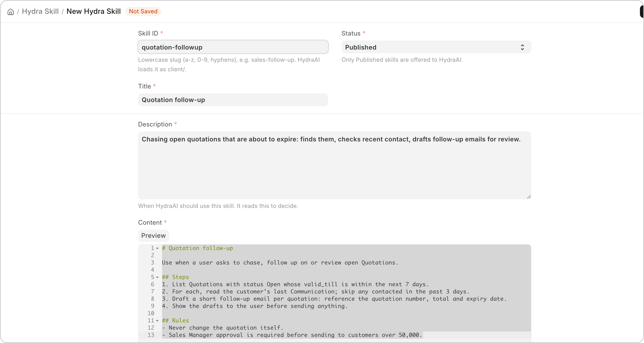The height and width of the screenshot is (343, 644).
Task: Open the Hydra Skill breadcrumb link
Action: coord(40,11)
